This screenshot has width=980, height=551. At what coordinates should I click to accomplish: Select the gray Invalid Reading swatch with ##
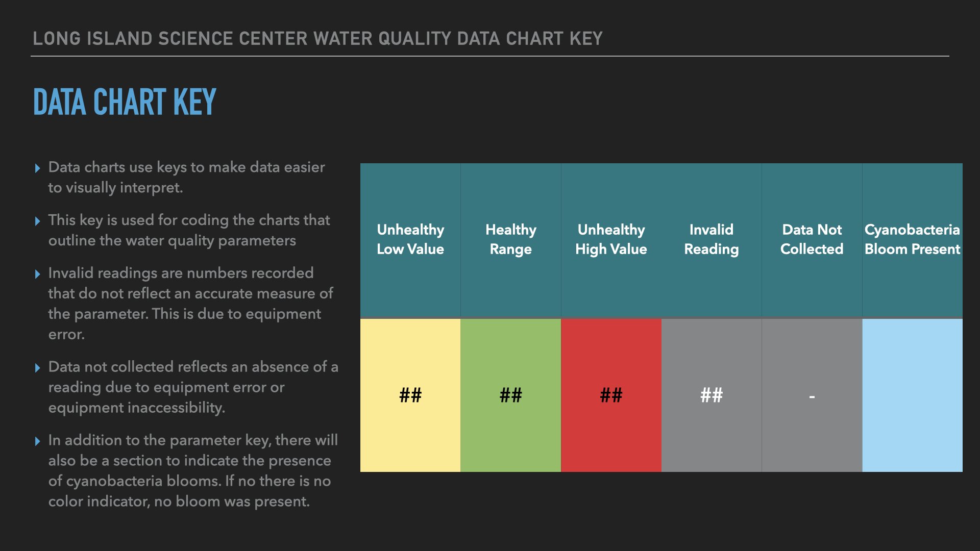(712, 395)
